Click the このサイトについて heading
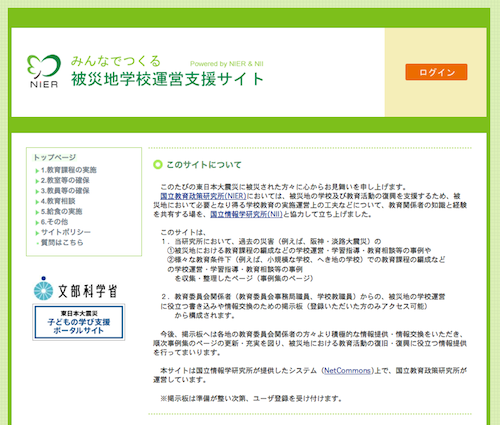500x425 pixels. click(x=204, y=165)
